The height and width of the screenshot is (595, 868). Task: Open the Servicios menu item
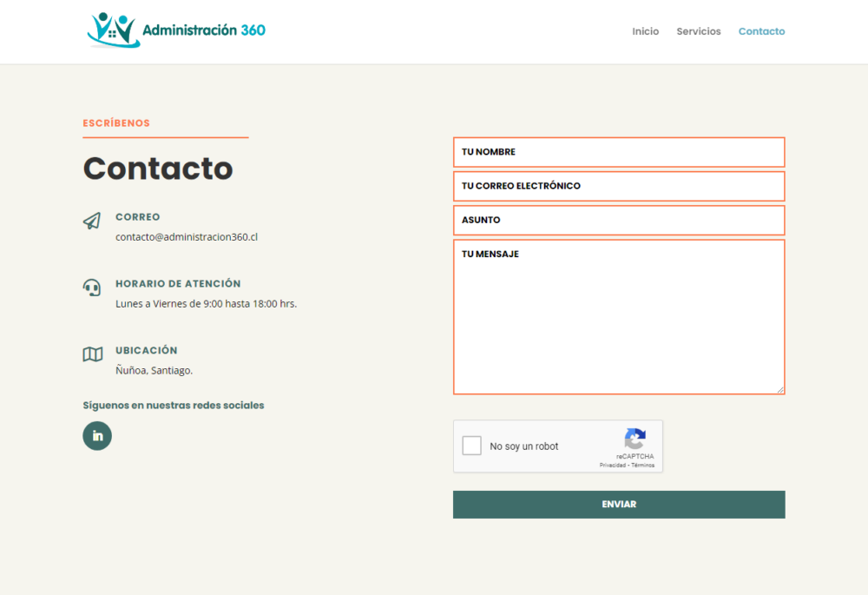click(x=699, y=31)
